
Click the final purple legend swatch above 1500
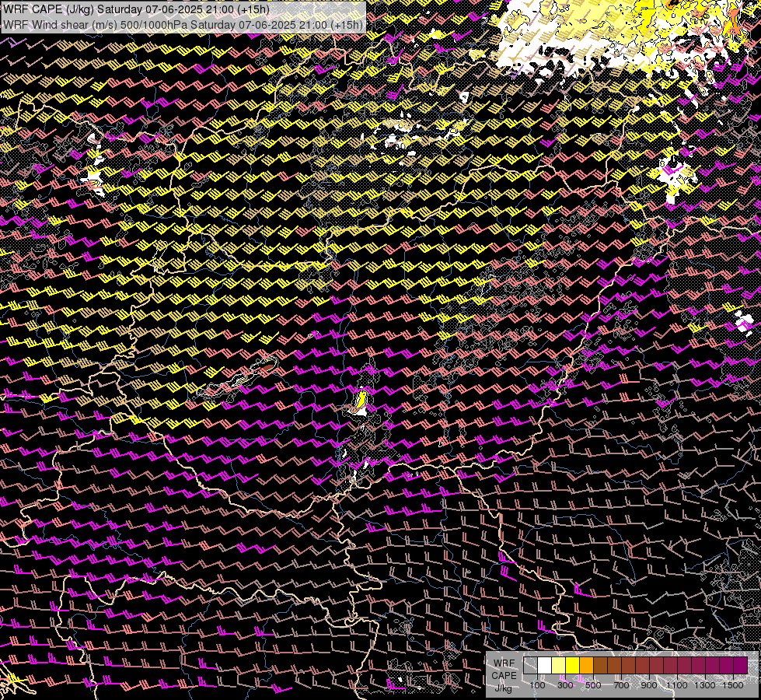tap(741, 665)
